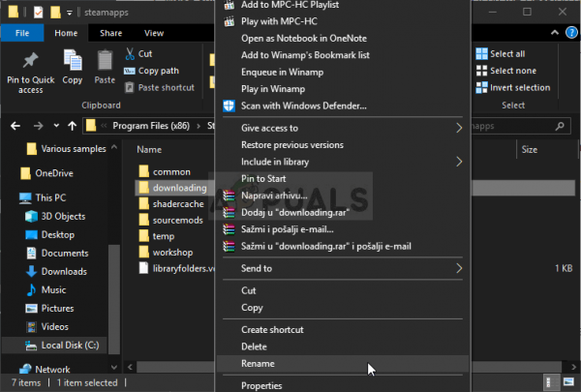Sort by the Name column header
This screenshot has width=581, height=392.
pyautogui.click(x=149, y=150)
